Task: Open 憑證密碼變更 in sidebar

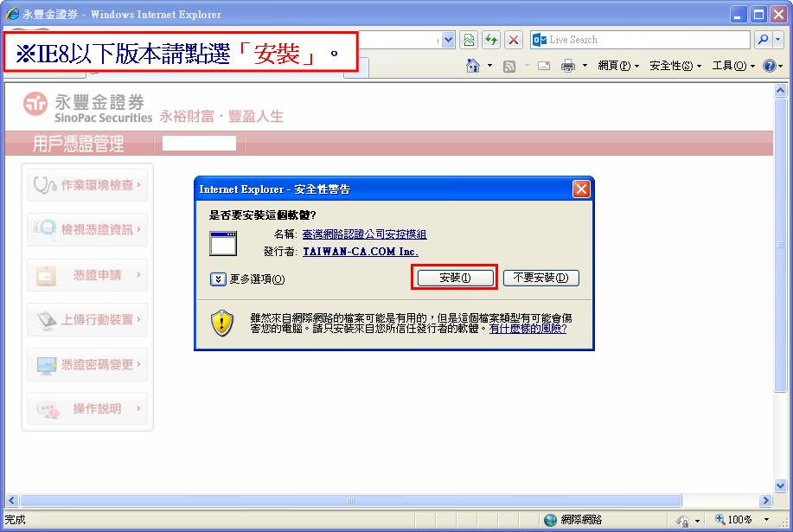Action: point(87,364)
